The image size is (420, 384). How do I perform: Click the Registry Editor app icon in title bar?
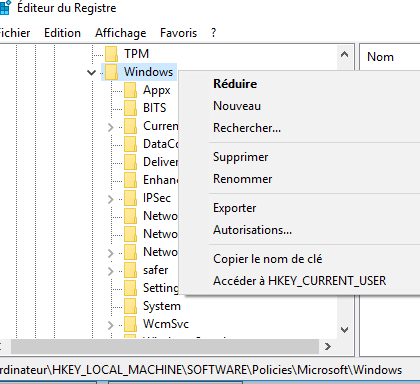point(5,7)
